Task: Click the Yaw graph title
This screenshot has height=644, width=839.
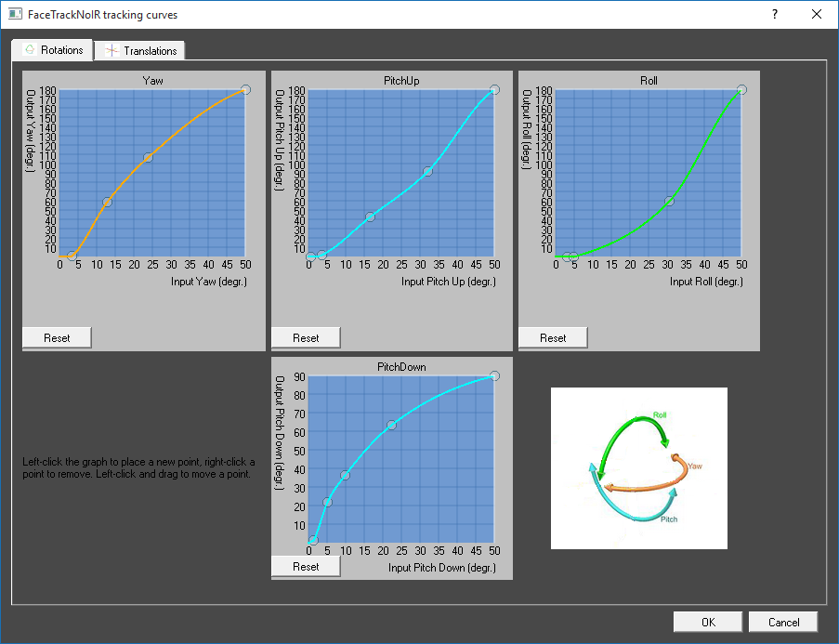Action: click(152, 81)
